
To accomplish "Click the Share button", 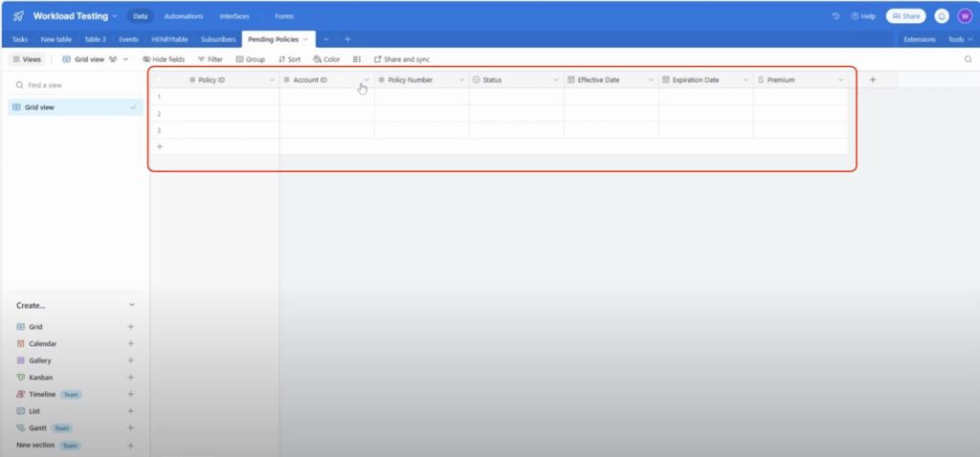I will click(x=905, y=16).
